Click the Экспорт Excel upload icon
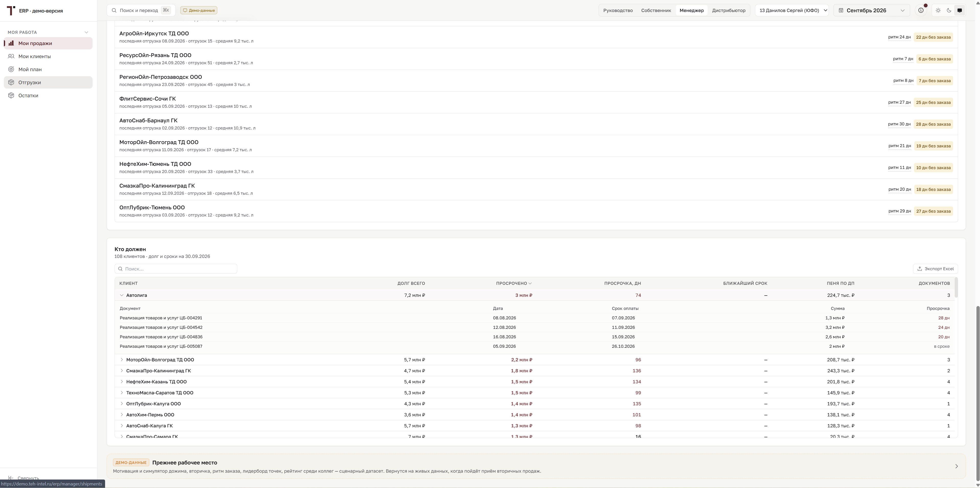The image size is (980, 488). click(x=919, y=269)
